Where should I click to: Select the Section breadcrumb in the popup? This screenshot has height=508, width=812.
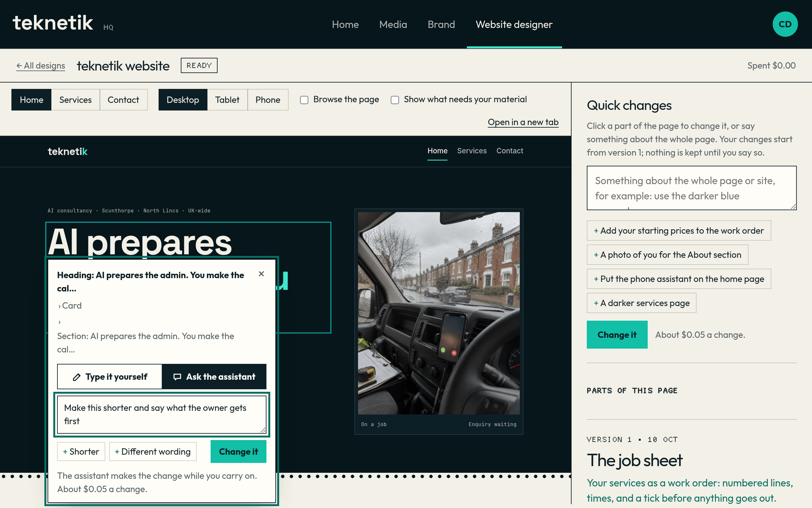[145, 343]
